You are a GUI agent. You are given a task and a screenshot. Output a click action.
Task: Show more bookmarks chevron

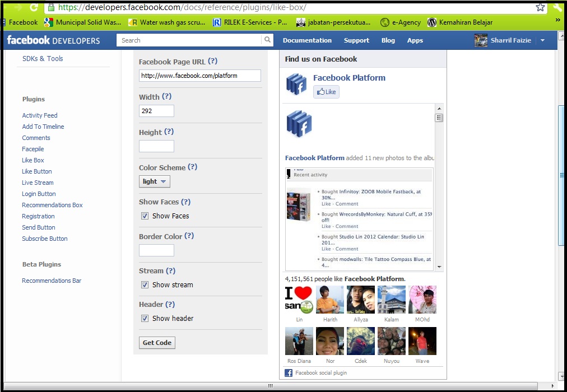coord(558,21)
